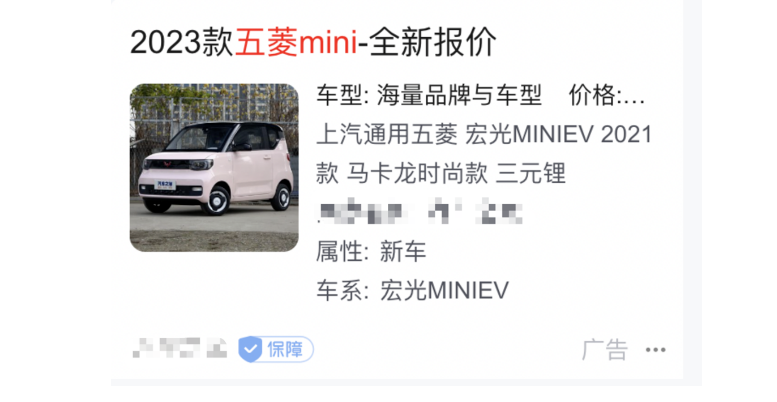Select the 车型: 海量品牌与车型 text
Screen dimensions: 777x402
pyautogui.click(x=429, y=95)
